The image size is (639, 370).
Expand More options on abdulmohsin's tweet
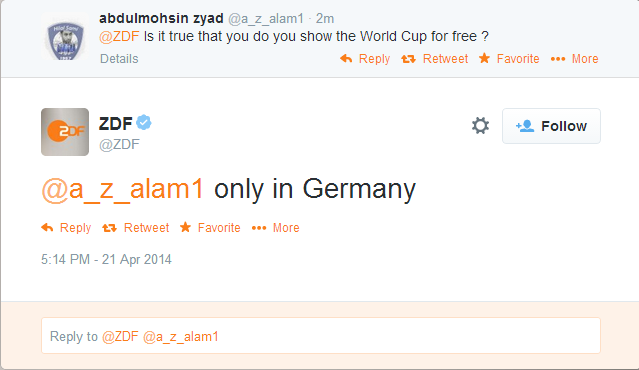(585, 59)
